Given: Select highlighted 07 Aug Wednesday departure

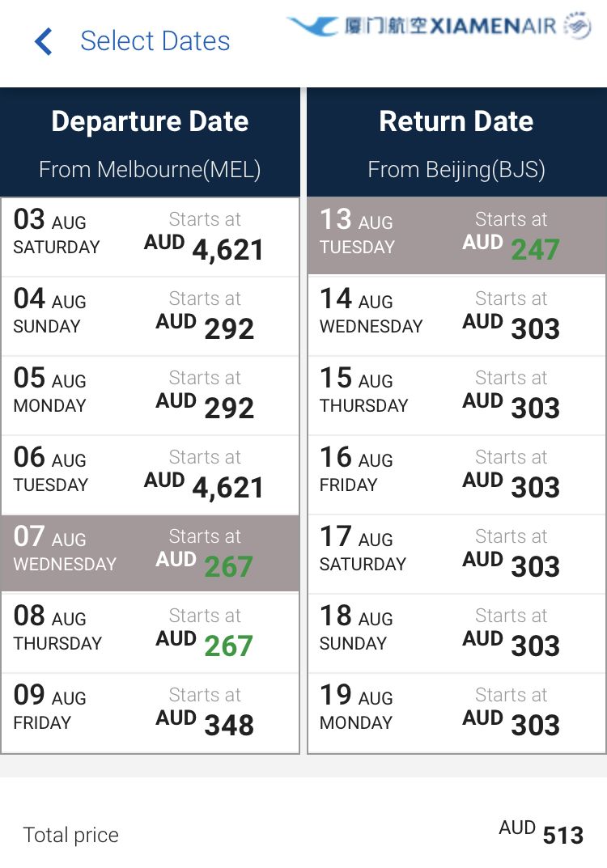Looking at the screenshot, I should (x=150, y=554).
